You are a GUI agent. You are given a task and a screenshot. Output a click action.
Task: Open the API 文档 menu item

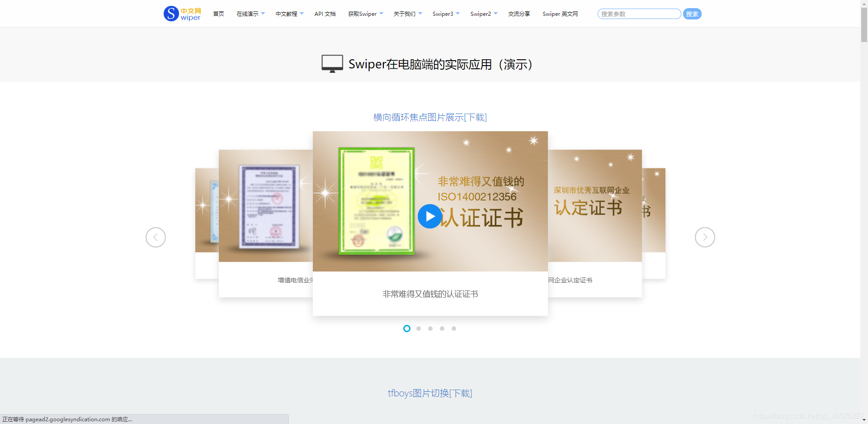pyautogui.click(x=325, y=14)
